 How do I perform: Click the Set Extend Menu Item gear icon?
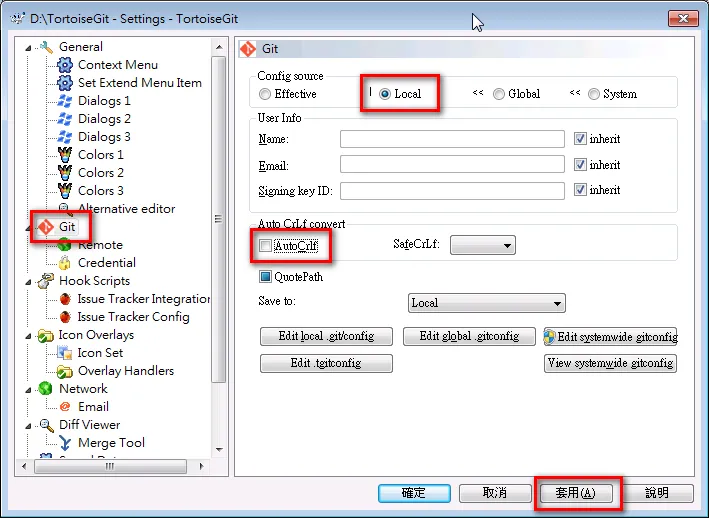click(65, 83)
